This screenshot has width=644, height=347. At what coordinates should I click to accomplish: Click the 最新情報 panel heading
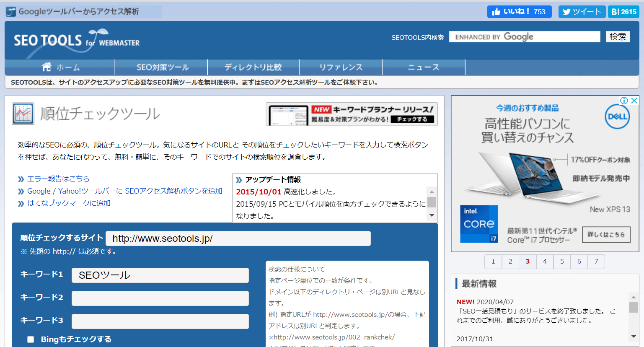[479, 284]
